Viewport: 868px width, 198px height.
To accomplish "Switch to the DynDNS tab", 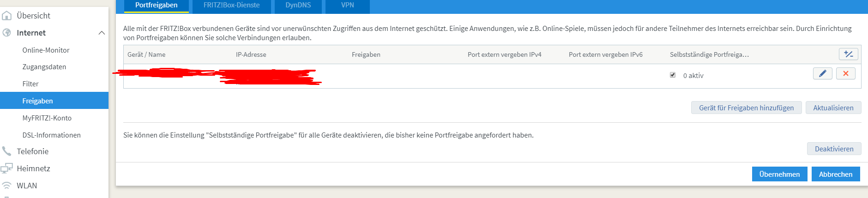I will 298,6.
